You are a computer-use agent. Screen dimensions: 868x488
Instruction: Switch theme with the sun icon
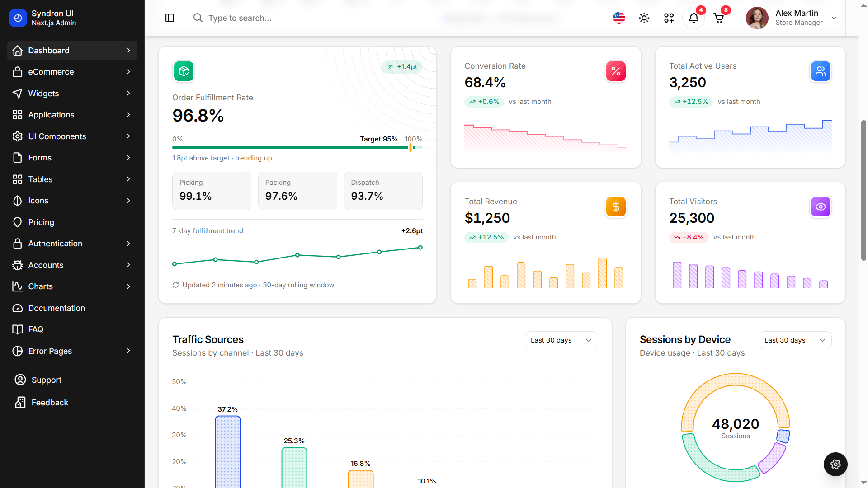[644, 18]
